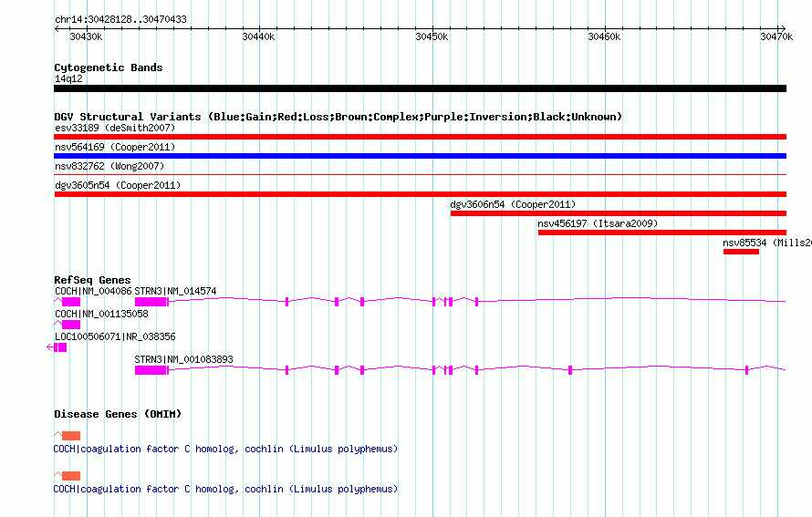Viewport: 812px width, 517px height.
Task: Open the COCH|NM_001135058 gene label
Action: tap(101, 315)
